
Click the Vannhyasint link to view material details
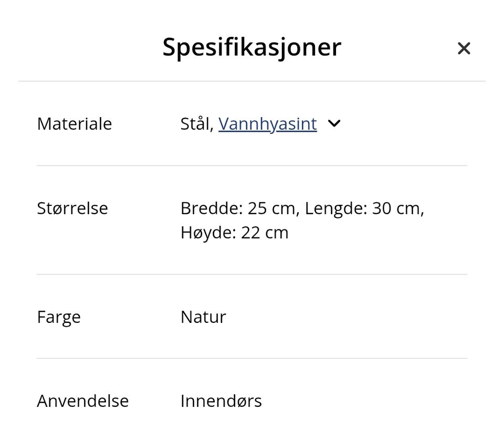(268, 124)
